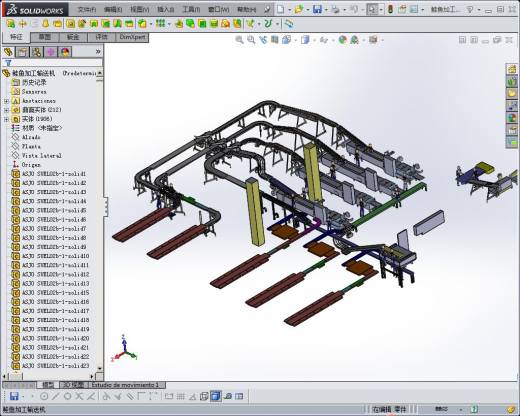Click the Rebuild traffic light icon

tap(390, 9)
